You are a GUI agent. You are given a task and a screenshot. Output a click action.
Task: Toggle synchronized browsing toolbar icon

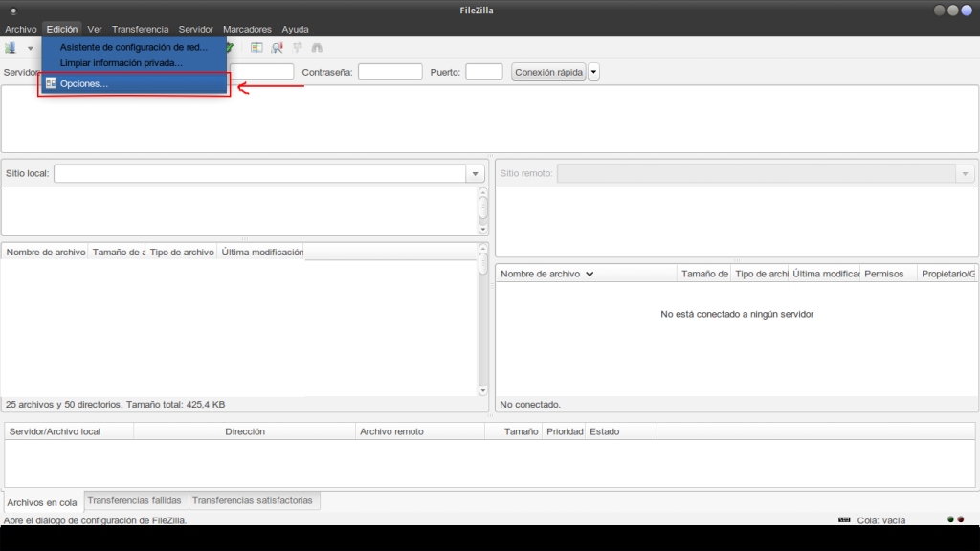point(297,47)
